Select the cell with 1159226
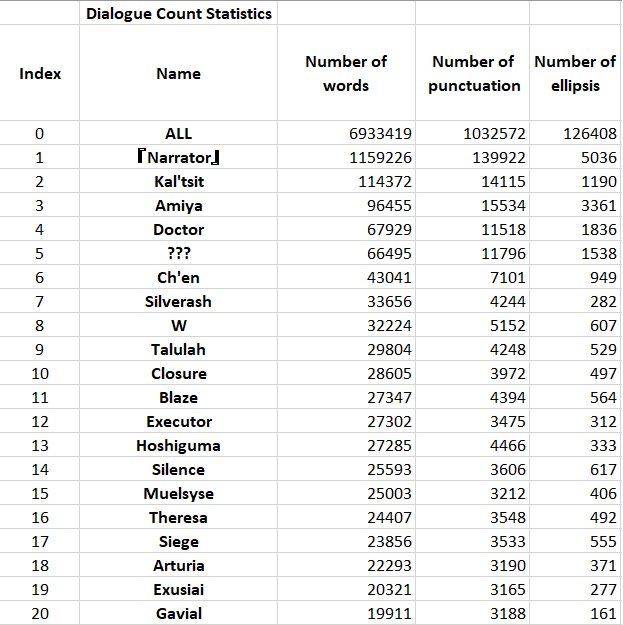Screen dimensions: 623x625 click(346, 157)
